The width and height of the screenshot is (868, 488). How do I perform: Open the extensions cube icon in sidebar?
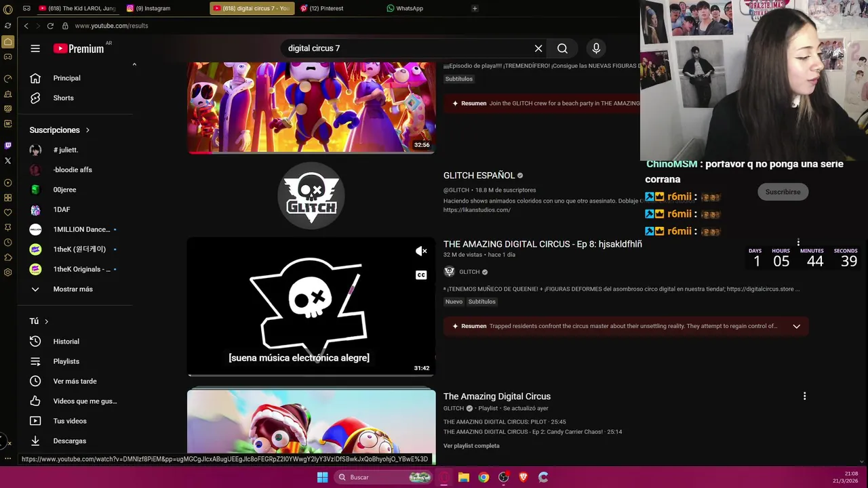click(7, 257)
